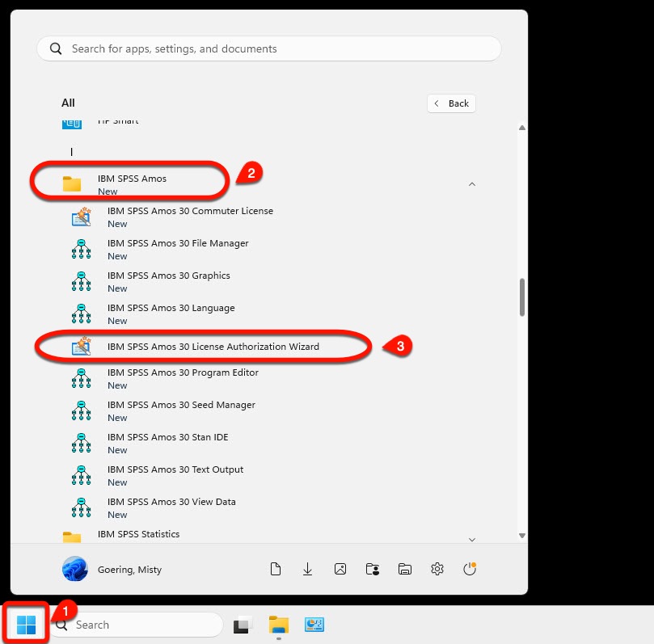Click the app list scrollbar thumb
Image resolution: width=654 pixels, height=644 pixels.
coord(521,297)
